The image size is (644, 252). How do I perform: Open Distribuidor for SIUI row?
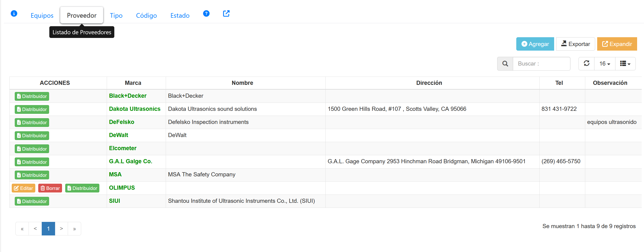(x=32, y=201)
